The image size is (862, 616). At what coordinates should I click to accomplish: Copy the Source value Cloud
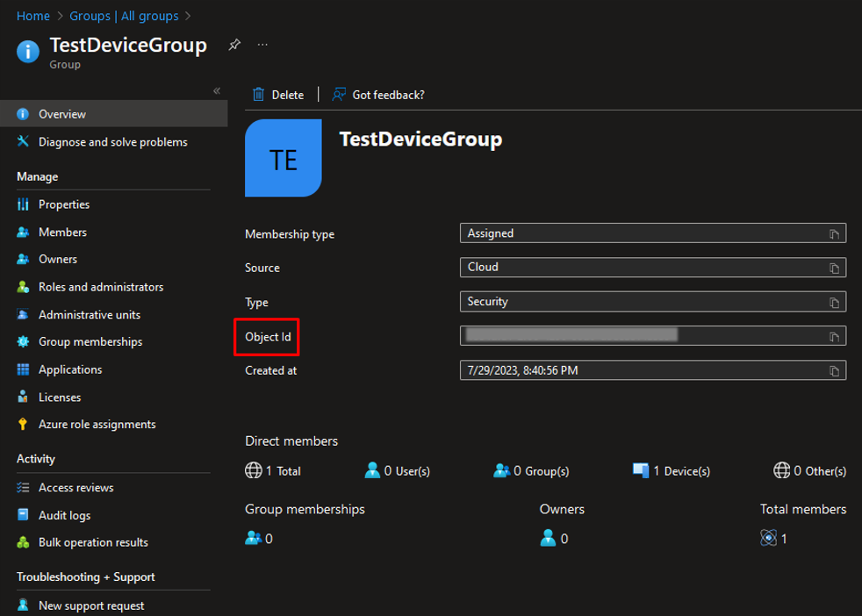tap(834, 269)
